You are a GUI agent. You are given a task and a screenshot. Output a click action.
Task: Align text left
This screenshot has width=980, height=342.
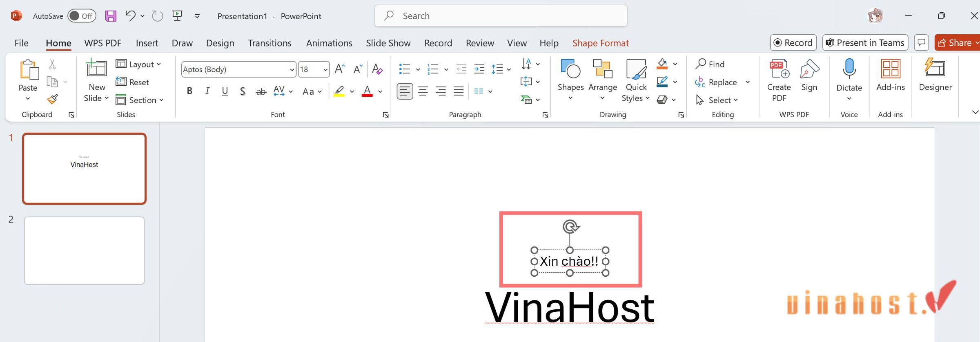click(405, 91)
